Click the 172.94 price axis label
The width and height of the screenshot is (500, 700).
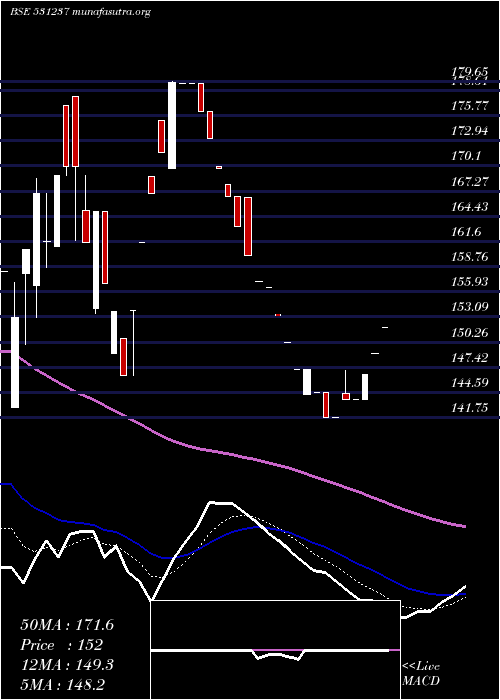(x=470, y=131)
